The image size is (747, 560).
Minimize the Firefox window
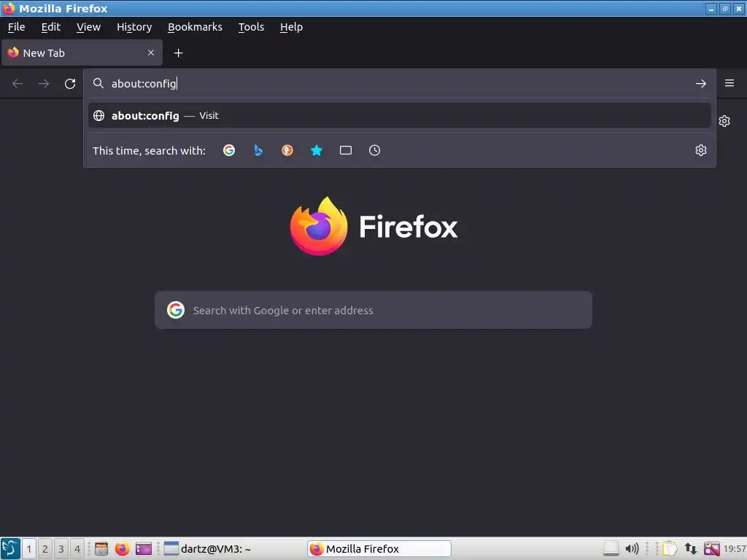coord(711,9)
